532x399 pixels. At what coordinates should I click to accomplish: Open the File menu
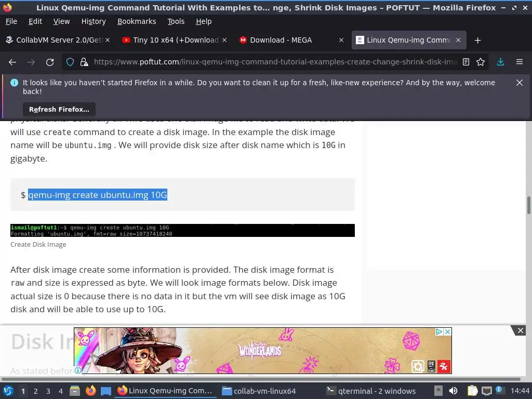click(11, 21)
